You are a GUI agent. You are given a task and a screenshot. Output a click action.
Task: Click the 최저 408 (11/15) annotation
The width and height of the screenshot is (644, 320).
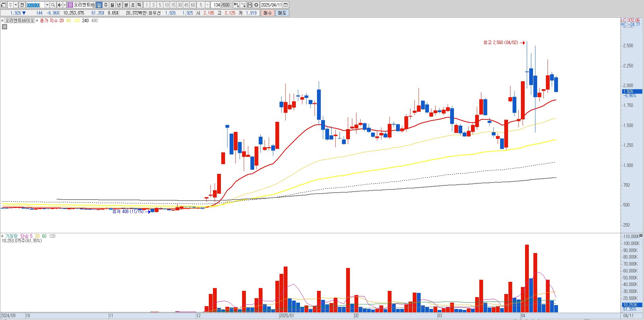(x=128, y=211)
